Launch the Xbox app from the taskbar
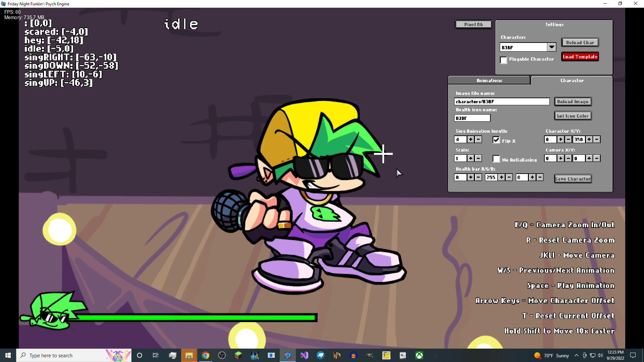Screen dimensions: 644x362 pos(419,355)
